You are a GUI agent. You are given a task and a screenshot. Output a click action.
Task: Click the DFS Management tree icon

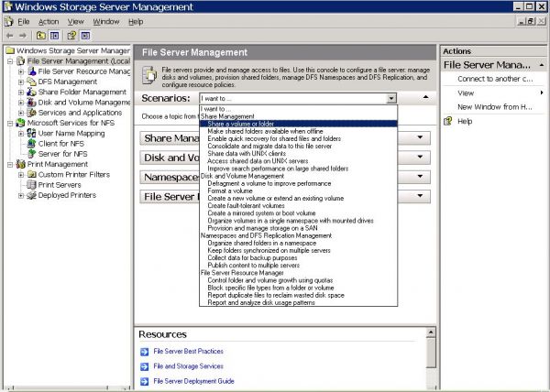point(31,82)
